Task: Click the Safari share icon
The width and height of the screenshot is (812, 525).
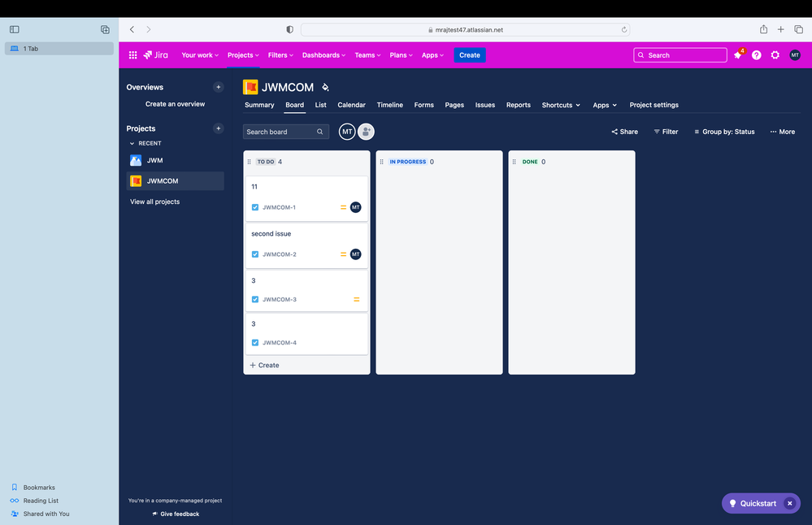Action: [763, 29]
